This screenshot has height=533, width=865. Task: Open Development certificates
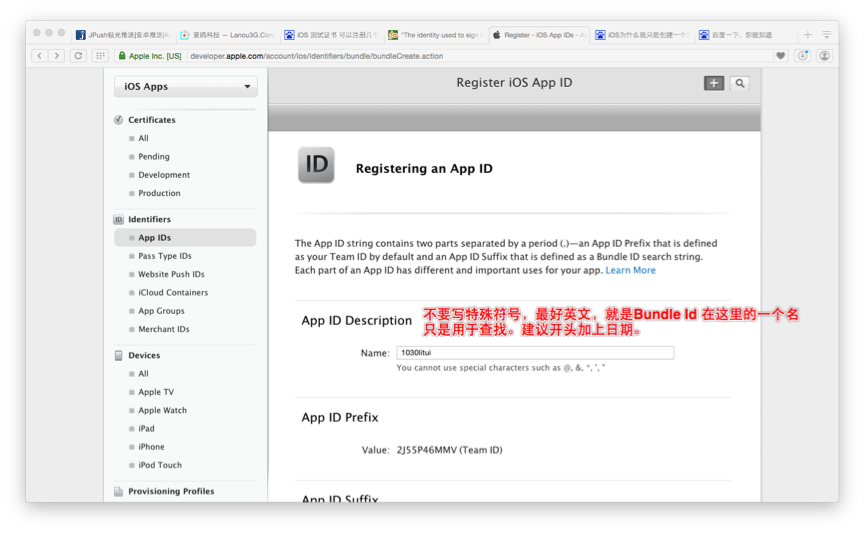click(164, 175)
